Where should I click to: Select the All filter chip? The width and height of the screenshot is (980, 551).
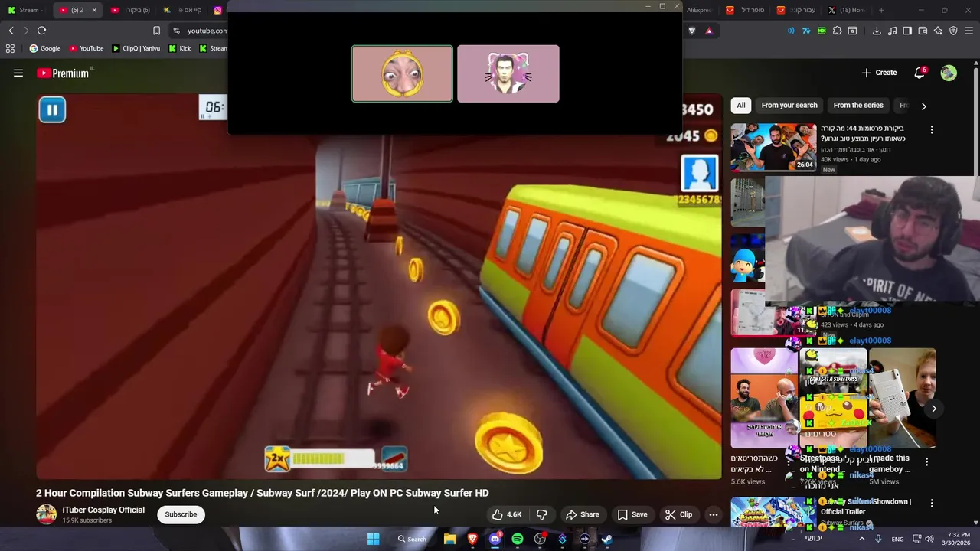(740, 106)
